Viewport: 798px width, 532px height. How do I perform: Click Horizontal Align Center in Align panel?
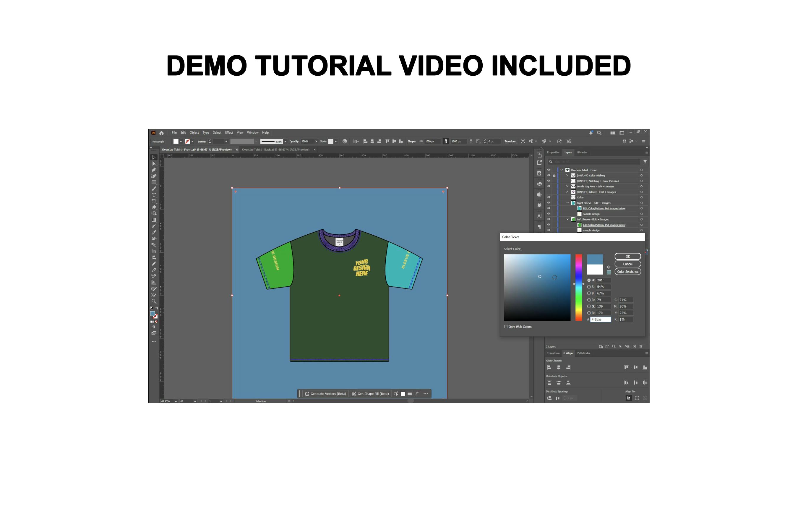tap(559, 367)
